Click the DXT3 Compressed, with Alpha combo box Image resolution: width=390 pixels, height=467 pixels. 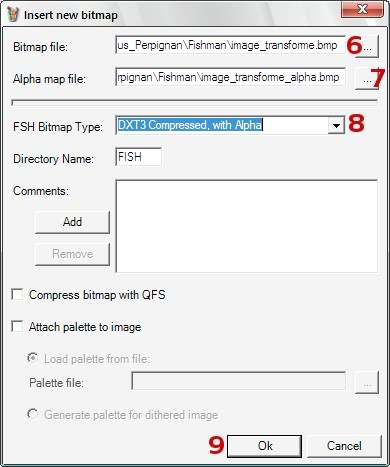pos(230,126)
